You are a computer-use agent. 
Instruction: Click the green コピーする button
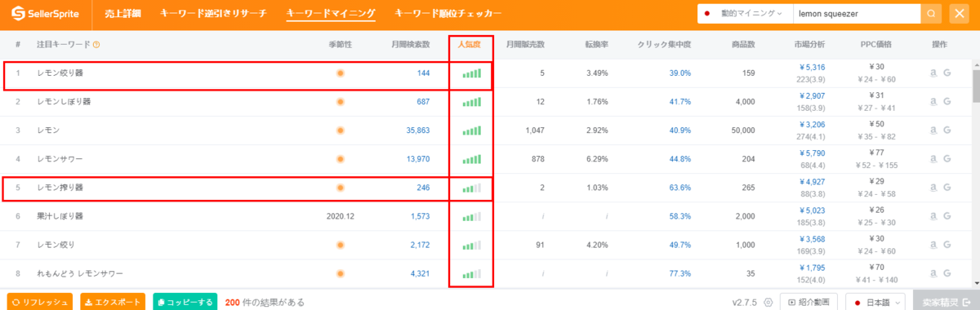coord(185,302)
